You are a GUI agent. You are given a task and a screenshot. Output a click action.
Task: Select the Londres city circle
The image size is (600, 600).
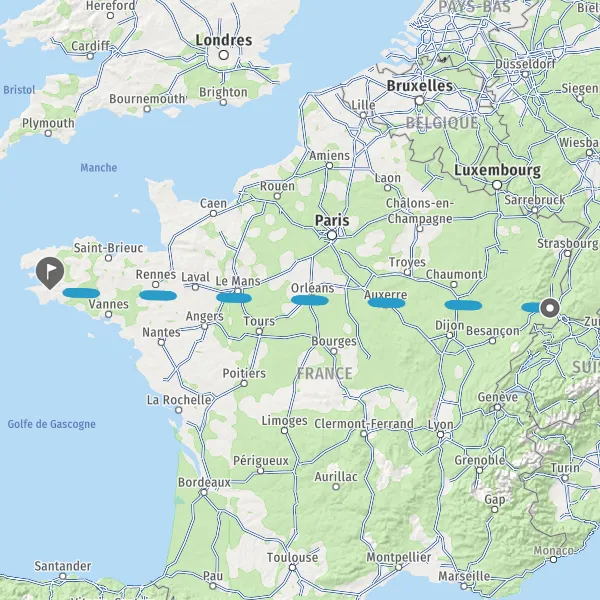click(223, 55)
